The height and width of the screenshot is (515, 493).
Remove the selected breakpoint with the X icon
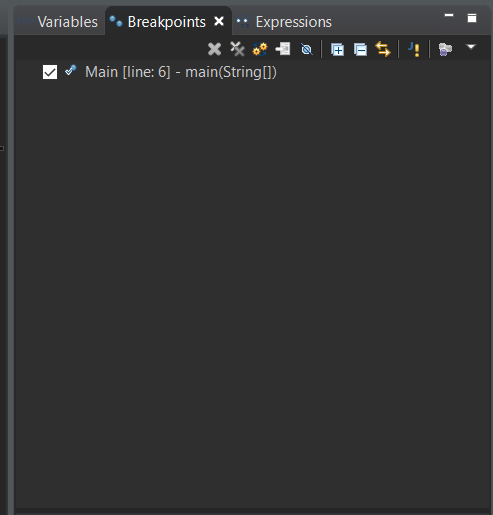tap(214, 49)
